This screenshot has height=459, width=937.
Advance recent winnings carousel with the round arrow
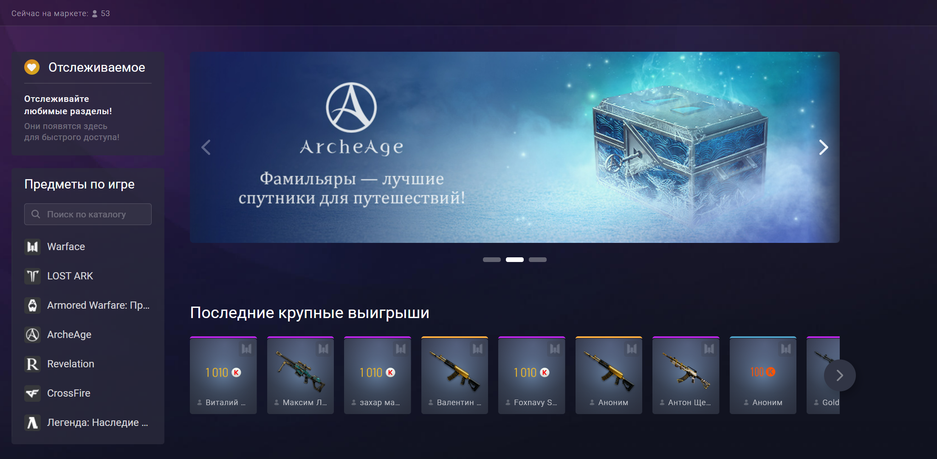840,375
